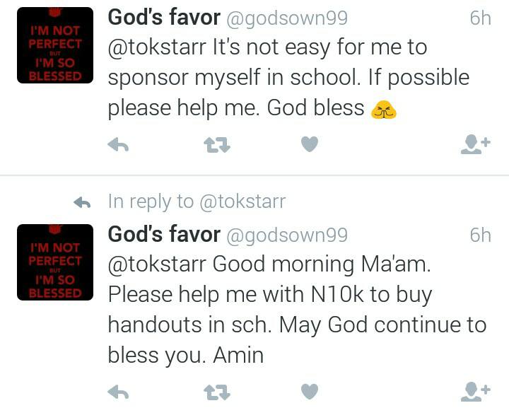
Task: Open the 'In reply to @tokstarr' conversation link
Action: [x=197, y=202]
